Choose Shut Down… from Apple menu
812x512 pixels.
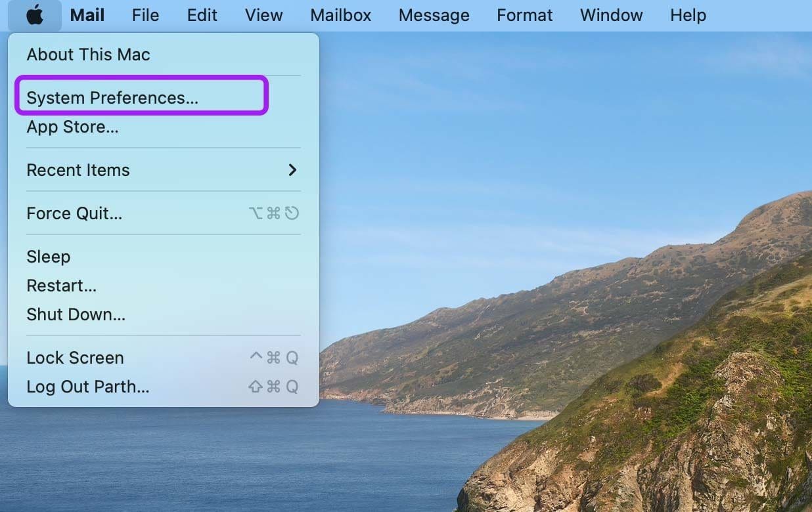pyautogui.click(x=164, y=314)
